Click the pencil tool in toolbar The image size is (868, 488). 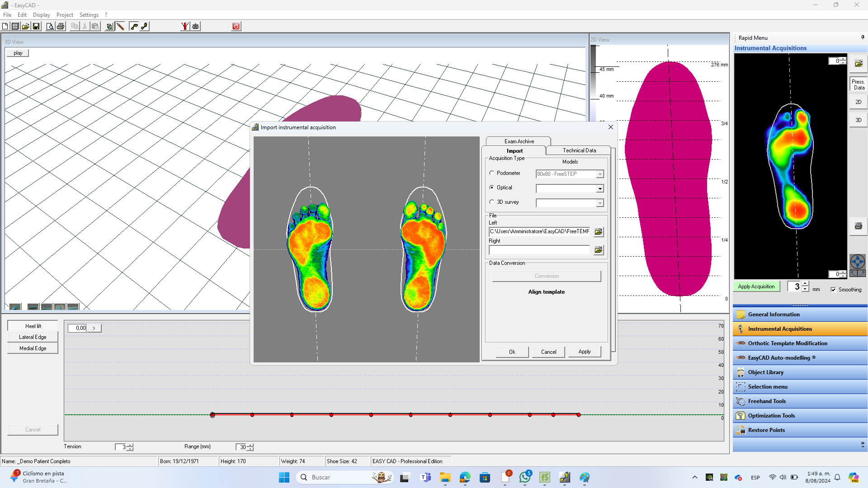point(120,26)
